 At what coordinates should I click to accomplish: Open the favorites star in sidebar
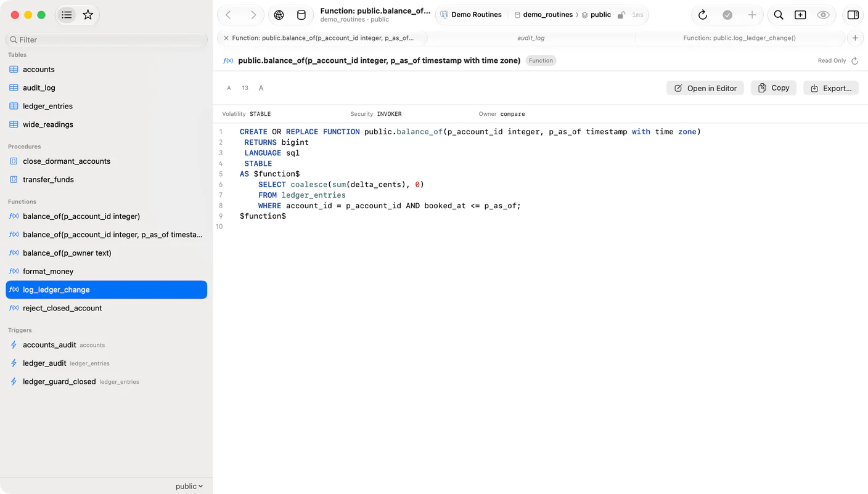88,15
